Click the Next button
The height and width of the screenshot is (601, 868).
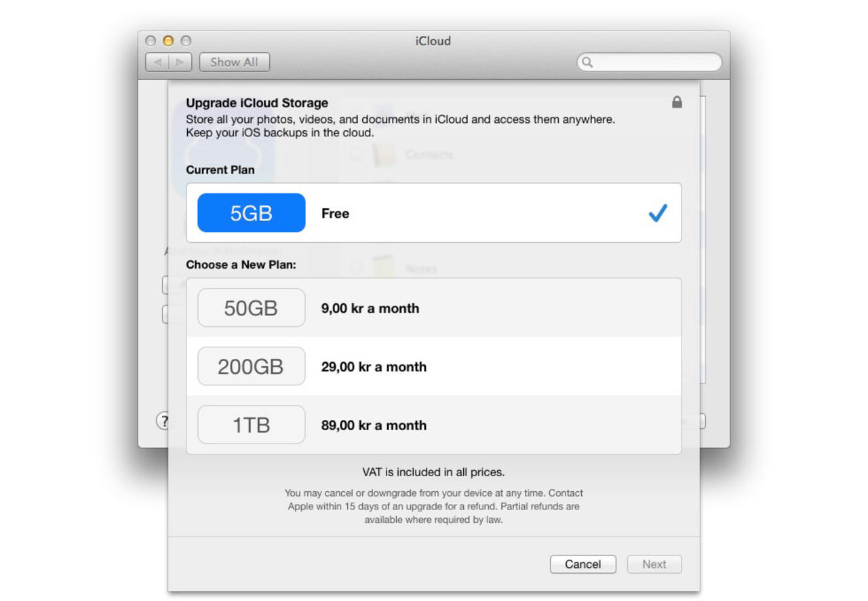click(654, 564)
